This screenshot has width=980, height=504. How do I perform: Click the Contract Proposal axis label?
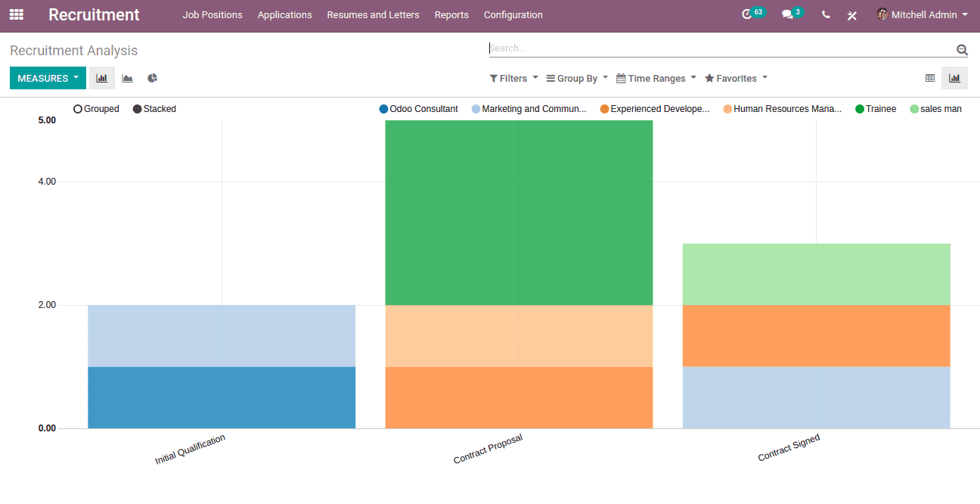(488, 449)
